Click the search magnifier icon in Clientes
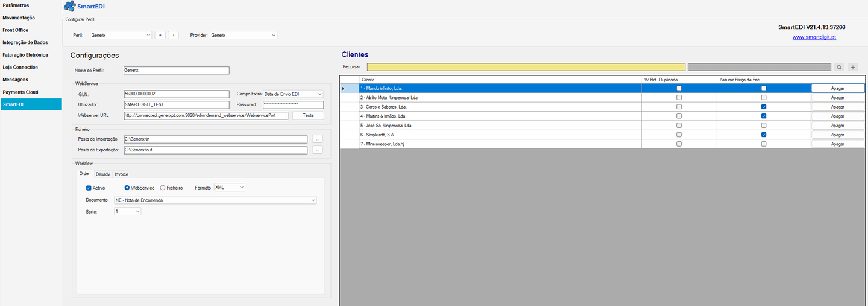868x306 pixels. point(839,67)
